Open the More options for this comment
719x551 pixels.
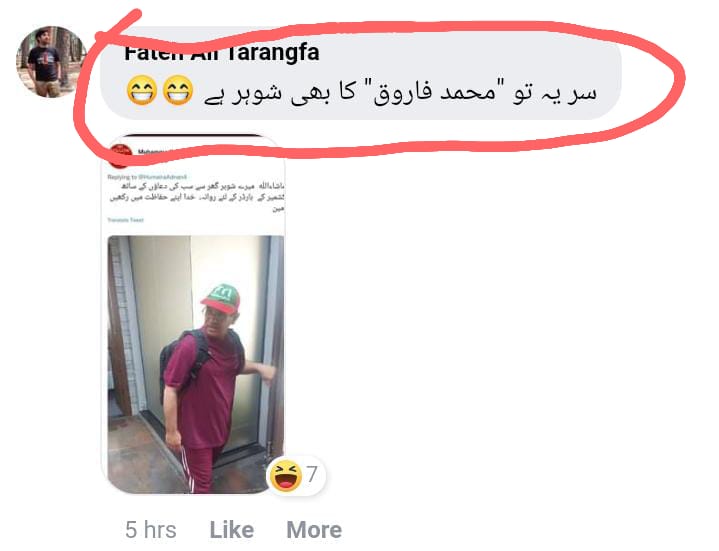(x=314, y=530)
